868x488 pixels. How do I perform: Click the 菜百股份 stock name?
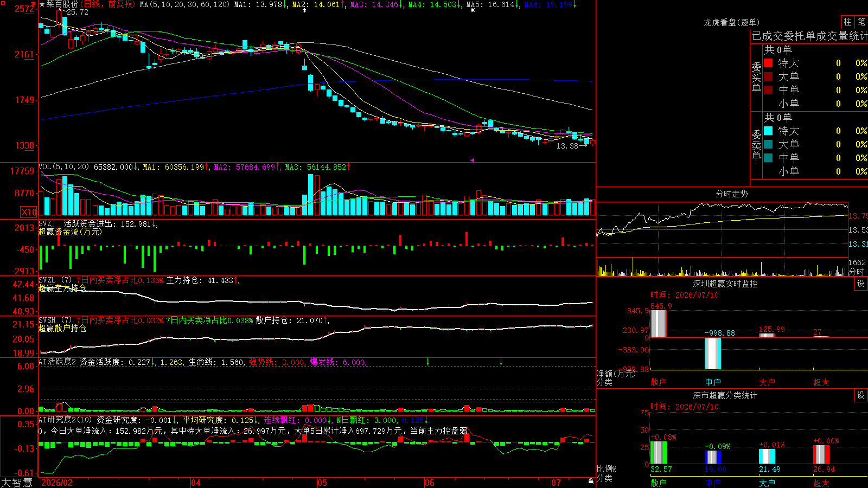(x=62, y=4)
